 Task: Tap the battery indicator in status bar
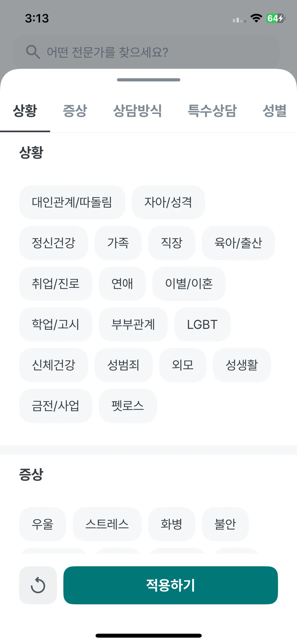(x=276, y=18)
